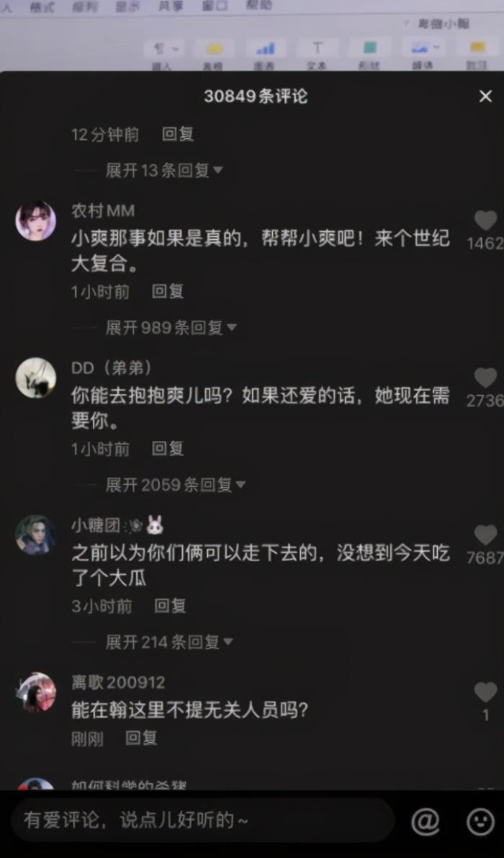Image resolution: width=504 pixels, height=858 pixels.
Task: Click the chart icon in background toolbar
Action: point(266,49)
